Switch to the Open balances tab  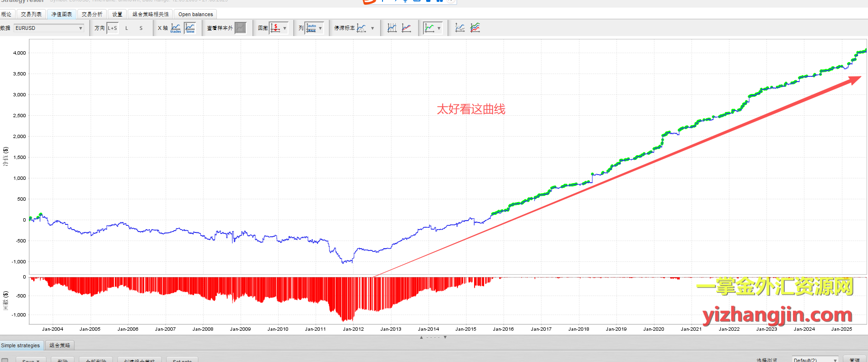coord(196,14)
